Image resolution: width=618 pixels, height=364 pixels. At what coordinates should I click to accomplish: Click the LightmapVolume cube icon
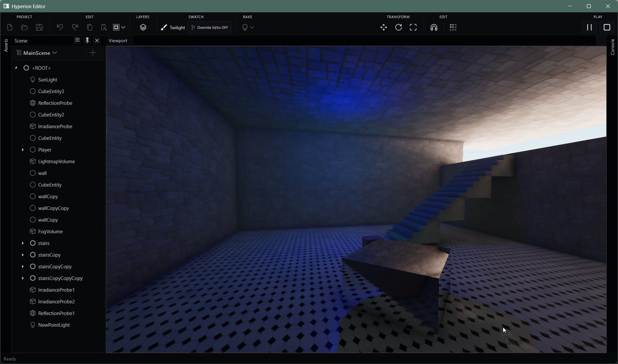(x=33, y=162)
